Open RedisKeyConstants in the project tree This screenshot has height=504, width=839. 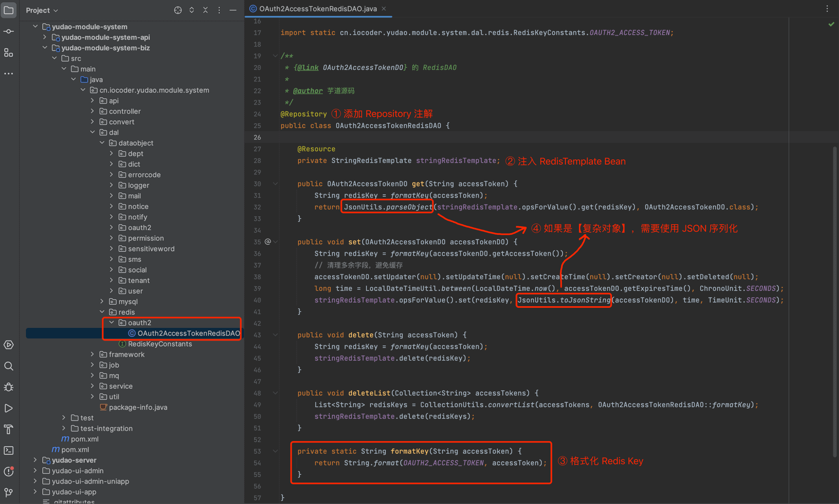(x=159, y=344)
